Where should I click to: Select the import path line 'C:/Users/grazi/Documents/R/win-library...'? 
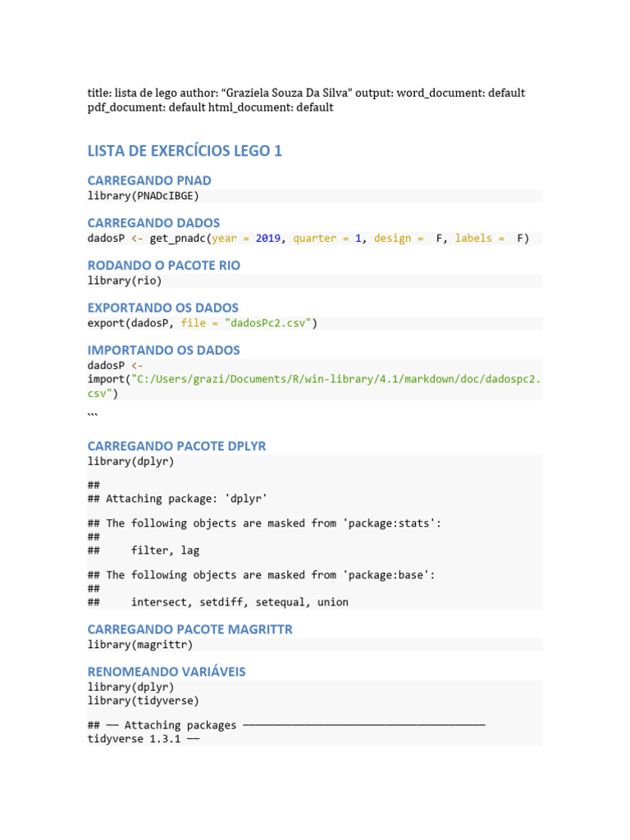click(x=314, y=379)
